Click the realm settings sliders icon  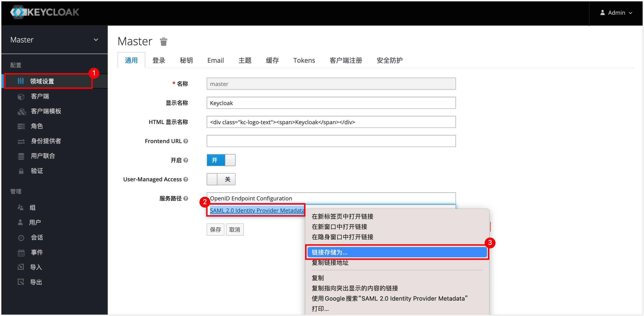[x=21, y=81]
